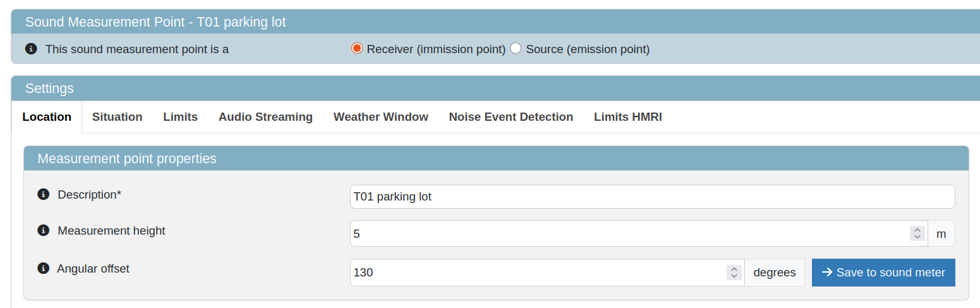Increase Angular offset with up arrow

coord(734,269)
